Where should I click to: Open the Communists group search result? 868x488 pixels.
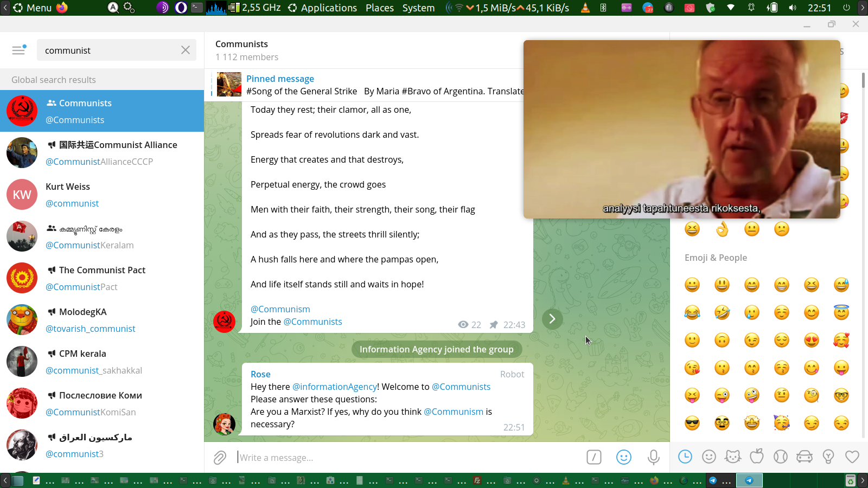coord(102,111)
